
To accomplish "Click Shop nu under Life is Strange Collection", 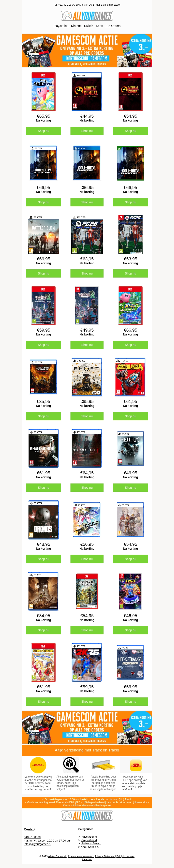I will pos(130,702).
